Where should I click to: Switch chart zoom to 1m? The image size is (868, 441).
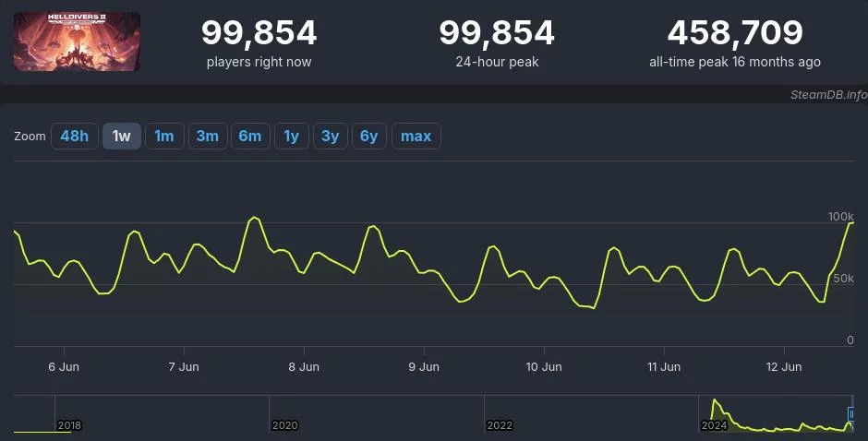(164, 137)
